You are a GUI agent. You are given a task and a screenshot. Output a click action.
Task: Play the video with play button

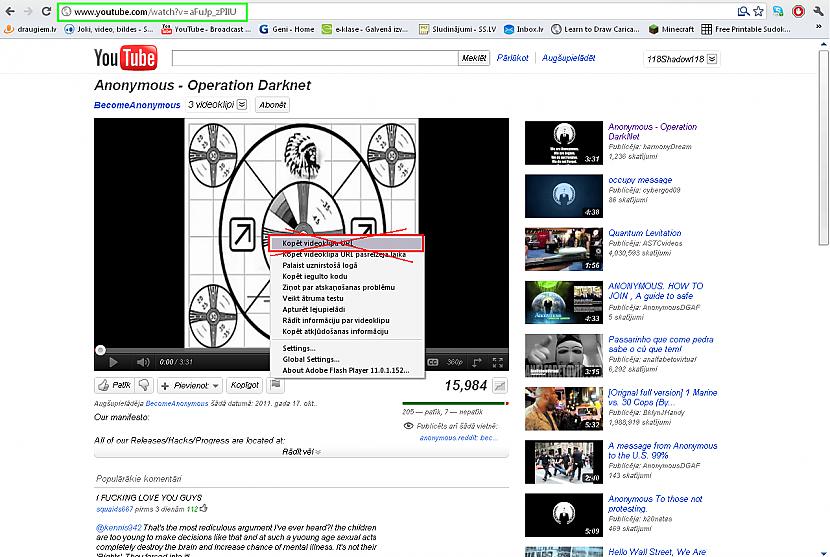113,362
